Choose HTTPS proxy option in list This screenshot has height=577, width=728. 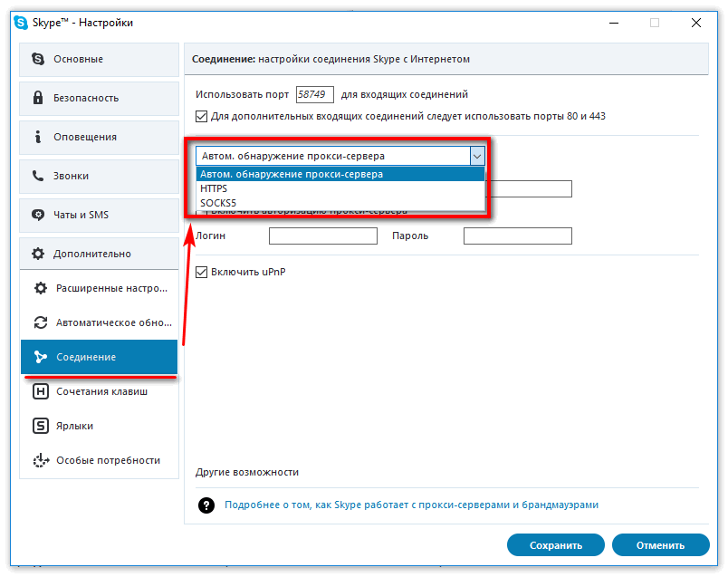point(340,188)
